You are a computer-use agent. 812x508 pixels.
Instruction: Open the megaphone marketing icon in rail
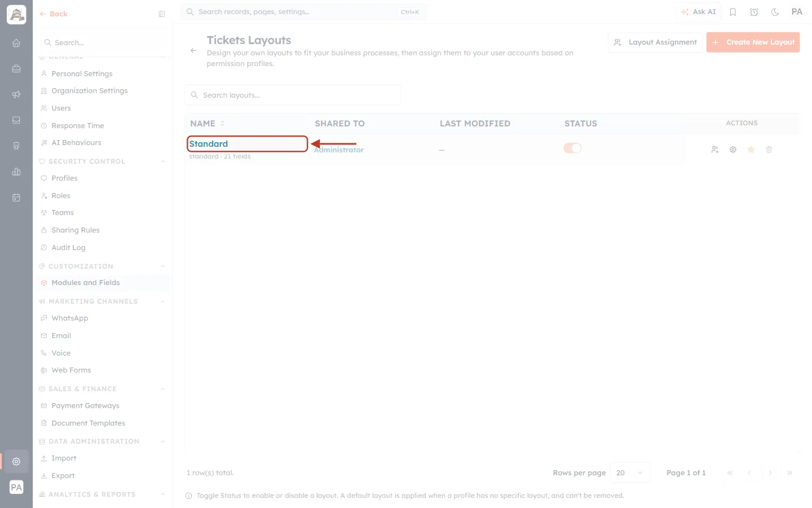pos(16,94)
